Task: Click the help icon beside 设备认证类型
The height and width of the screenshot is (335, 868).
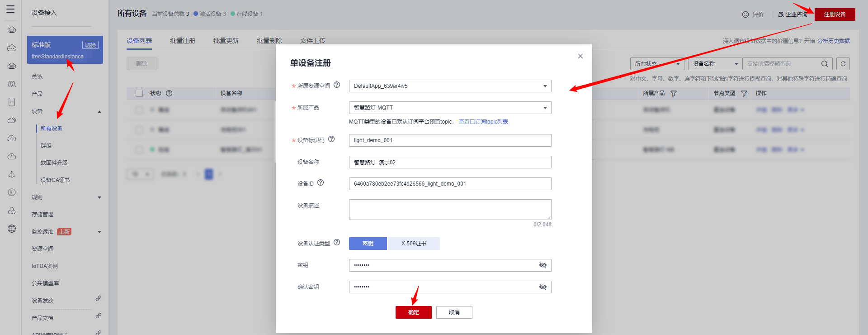Action: (x=337, y=242)
